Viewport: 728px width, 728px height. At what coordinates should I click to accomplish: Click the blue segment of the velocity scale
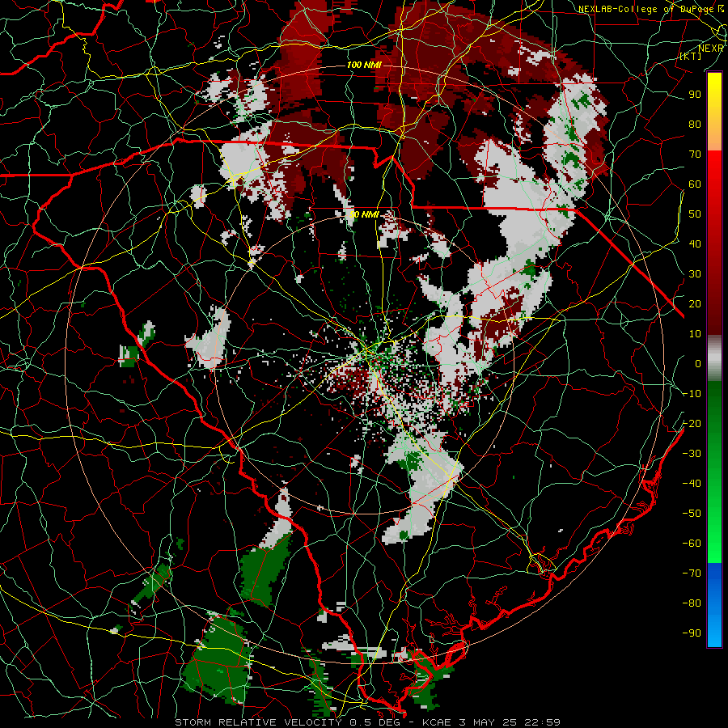coord(714,605)
